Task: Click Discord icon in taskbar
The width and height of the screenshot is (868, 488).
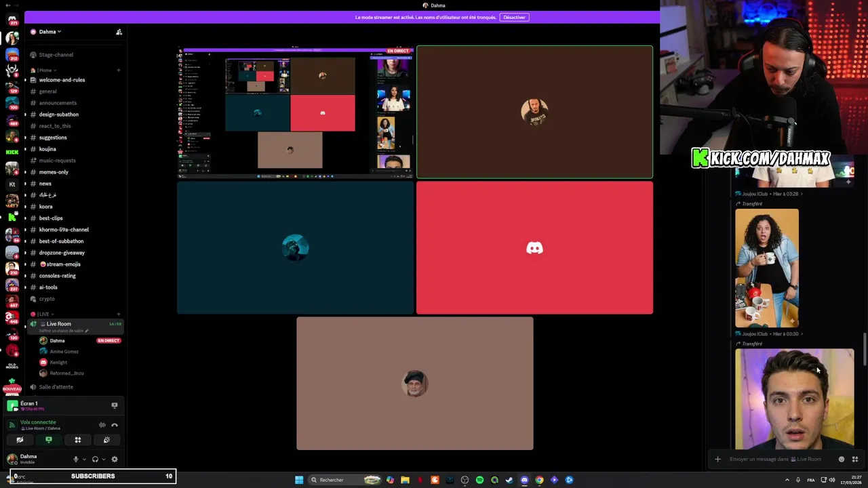Action: tap(524, 480)
